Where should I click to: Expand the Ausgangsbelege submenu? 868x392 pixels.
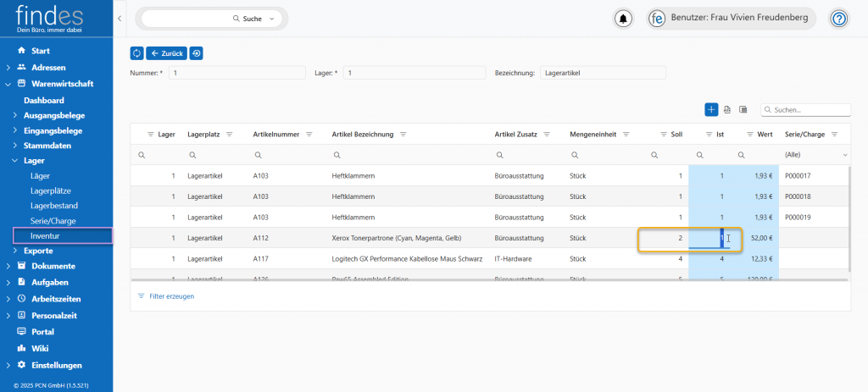coord(15,115)
